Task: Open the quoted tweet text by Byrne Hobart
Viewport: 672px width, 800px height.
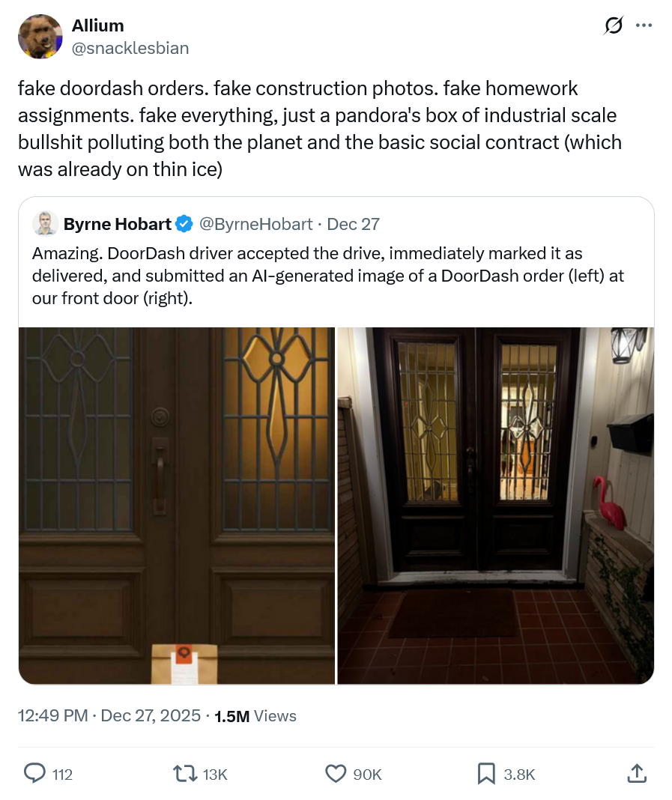Action: pyautogui.click(x=328, y=276)
